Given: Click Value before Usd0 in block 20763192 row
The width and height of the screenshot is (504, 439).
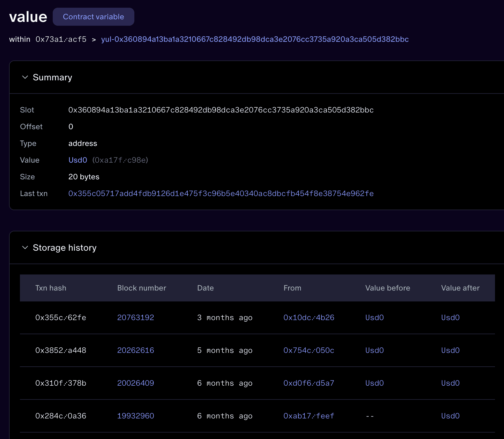Looking at the screenshot, I should (374, 318).
